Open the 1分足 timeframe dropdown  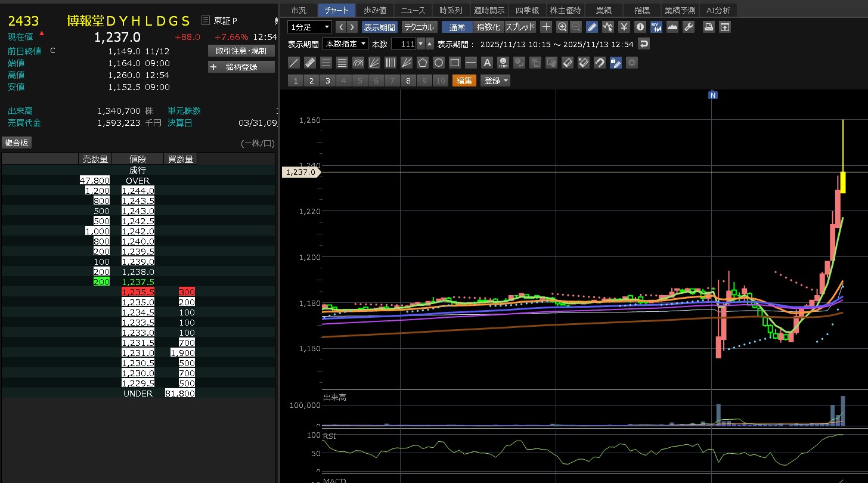[309, 27]
